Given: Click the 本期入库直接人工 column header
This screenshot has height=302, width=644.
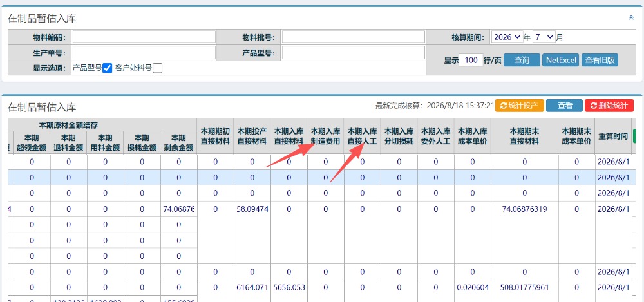Looking at the screenshot, I should (362, 136).
